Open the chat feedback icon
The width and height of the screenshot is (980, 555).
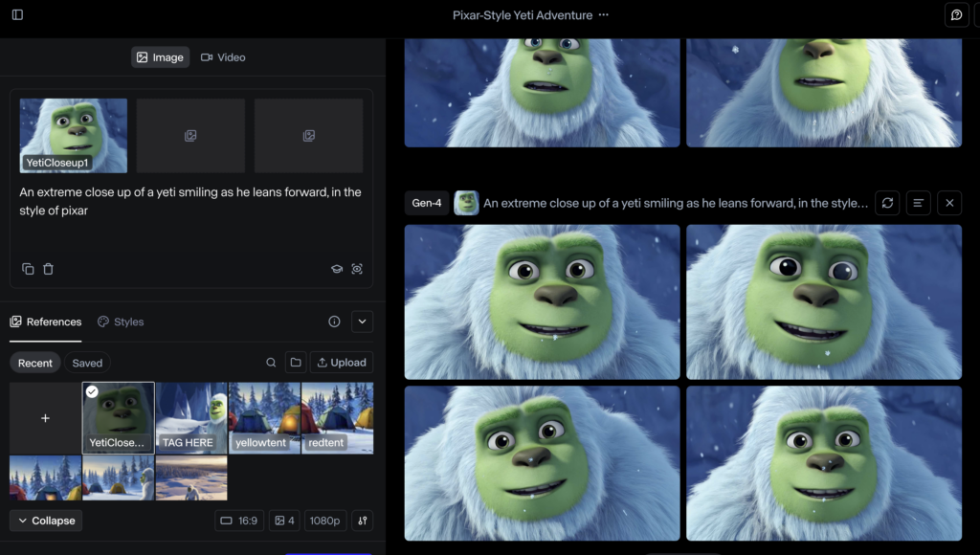coord(956,15)
